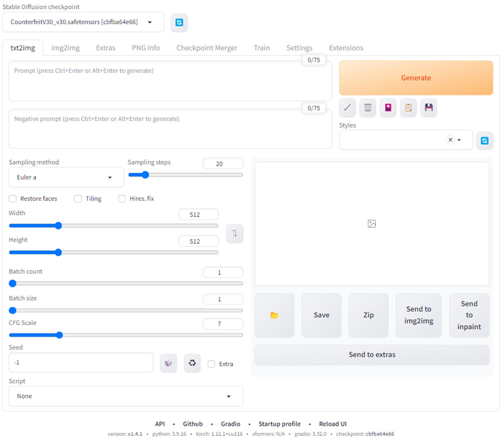Save current prompt as a style

429,108
